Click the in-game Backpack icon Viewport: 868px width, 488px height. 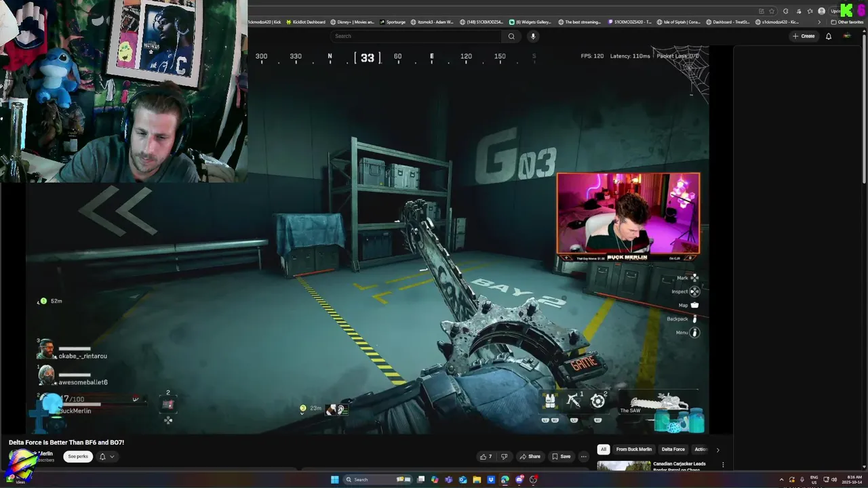point(694,319)
